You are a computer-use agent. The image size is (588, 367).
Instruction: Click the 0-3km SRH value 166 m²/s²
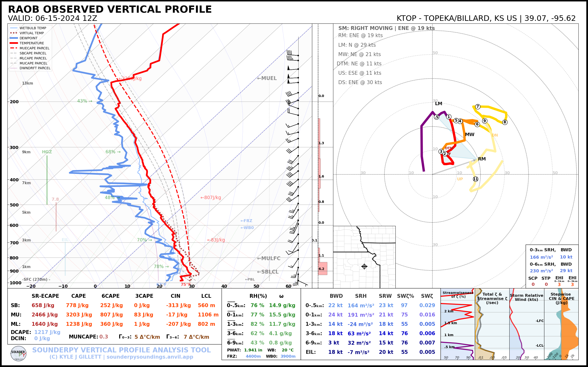coord(541,257)
